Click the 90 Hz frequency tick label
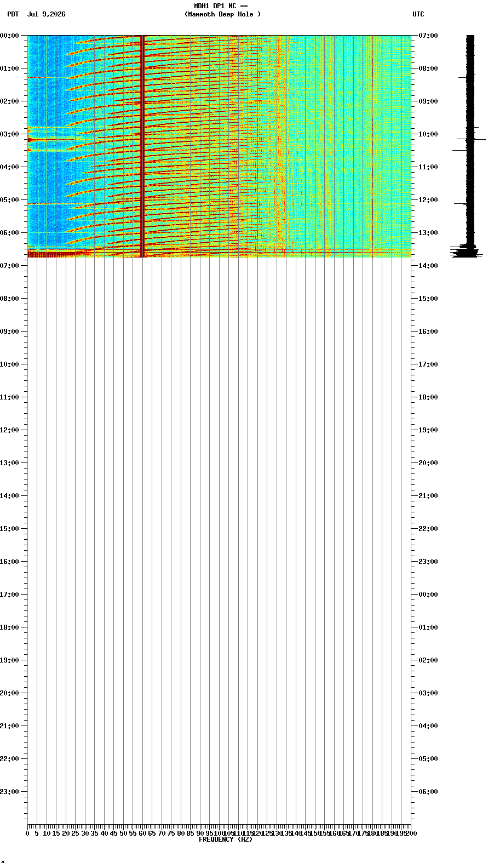The height and width of the screenshot is (868, 494). click(200, 833)
